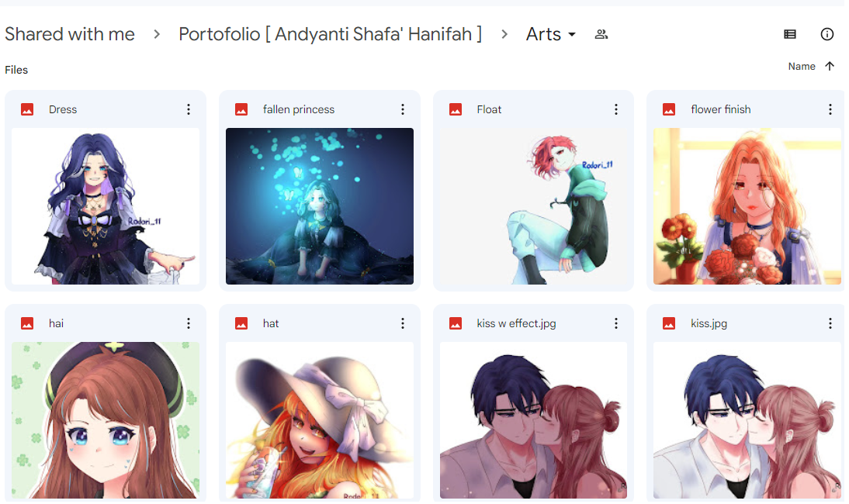
Task: Open the Name sort options
Action: (802, 66)
